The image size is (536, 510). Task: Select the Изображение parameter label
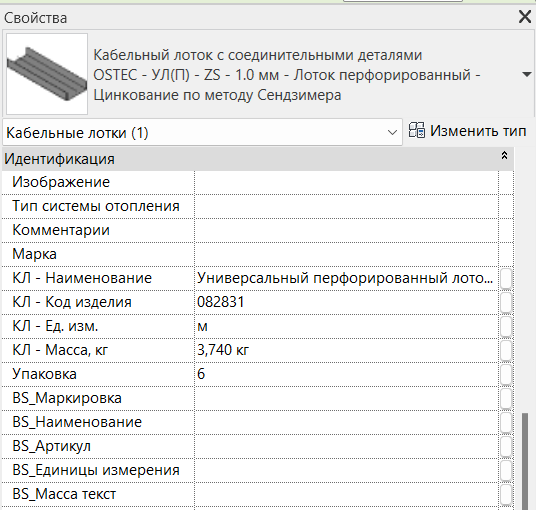tap(61, 182)
